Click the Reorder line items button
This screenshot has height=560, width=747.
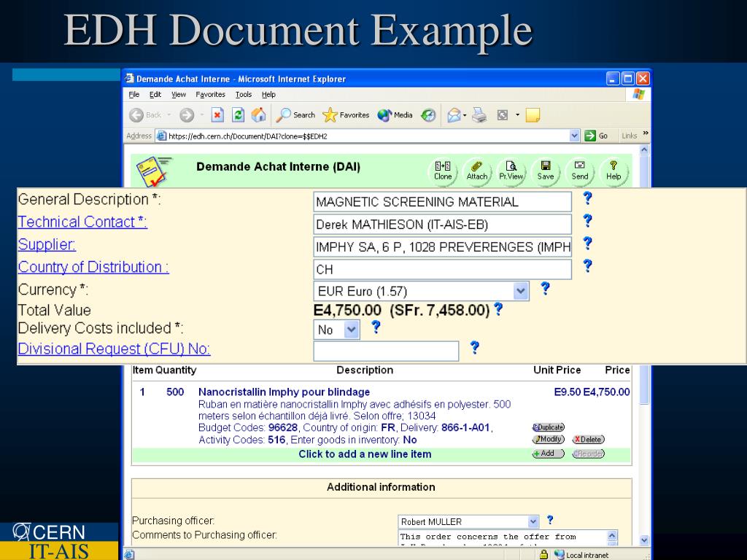[589, 454]
